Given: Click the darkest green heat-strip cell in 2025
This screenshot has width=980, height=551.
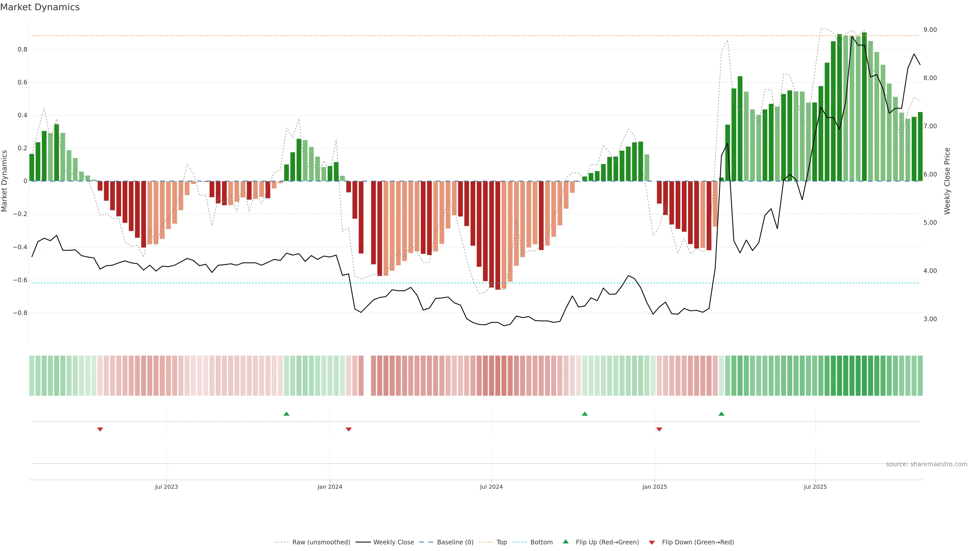Looking at the screenshot, I should [864, 376].
